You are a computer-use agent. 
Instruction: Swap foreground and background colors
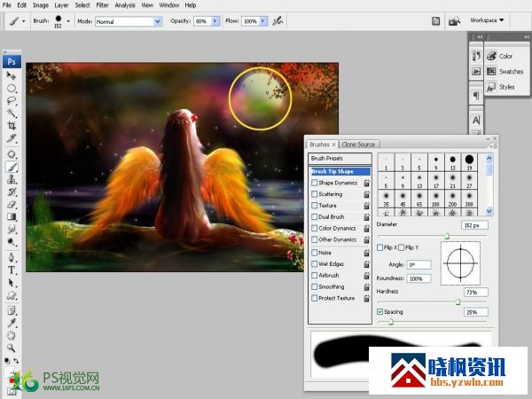(16, 360)
